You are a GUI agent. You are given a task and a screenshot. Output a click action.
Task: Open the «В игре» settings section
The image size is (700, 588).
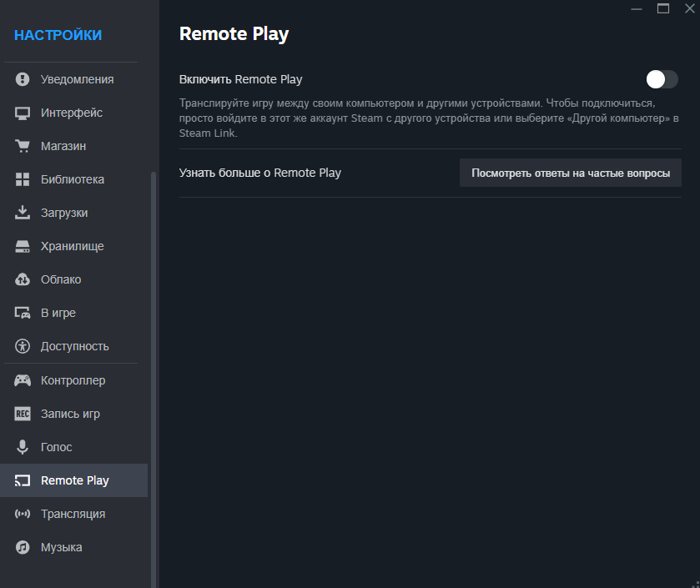(x=58, y=313)
